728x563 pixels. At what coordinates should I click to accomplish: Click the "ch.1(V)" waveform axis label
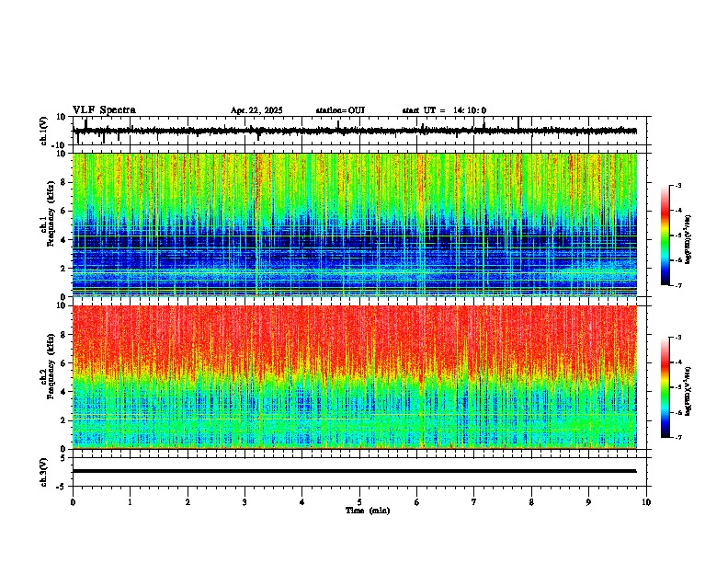(44, 131)
